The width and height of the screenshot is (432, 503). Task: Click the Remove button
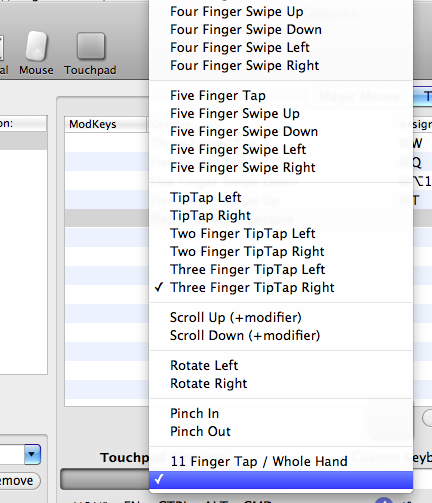(x=18, y=481)
